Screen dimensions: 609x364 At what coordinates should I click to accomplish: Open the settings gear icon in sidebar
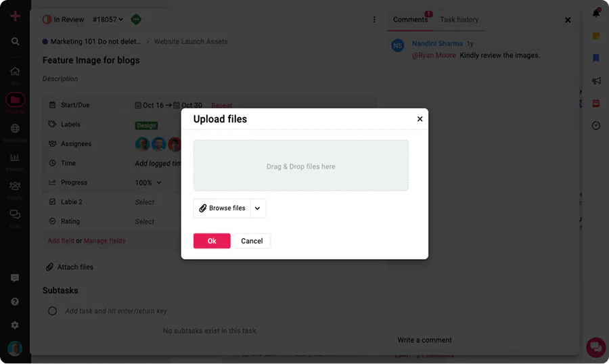point(15,325)
